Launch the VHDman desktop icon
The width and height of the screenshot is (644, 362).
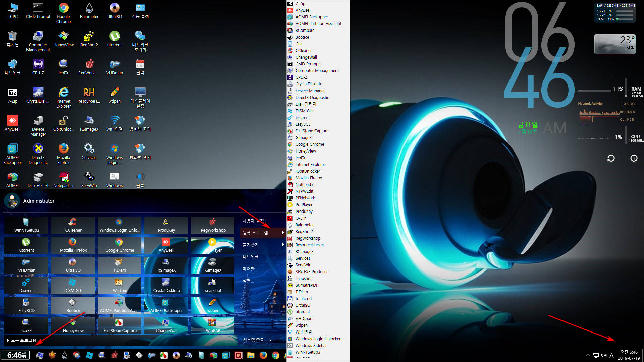click(x=114, y=67)
